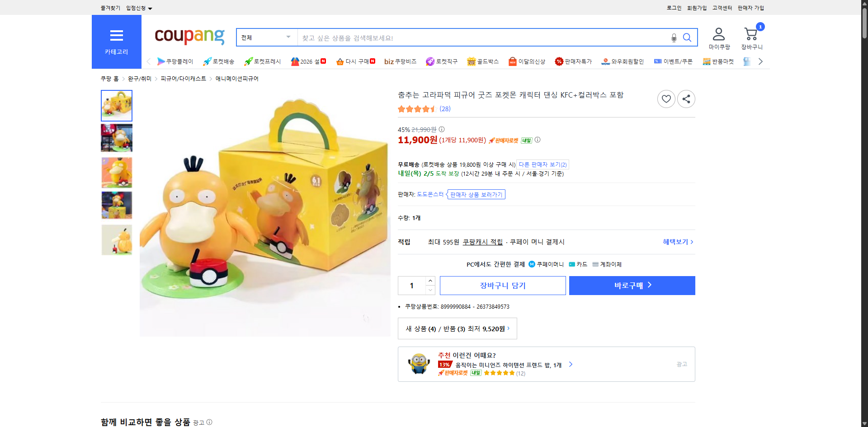Screen dimensions: 868x427
Task: Toggle the wishlist heart for this product
Action: tap(666, 99)
